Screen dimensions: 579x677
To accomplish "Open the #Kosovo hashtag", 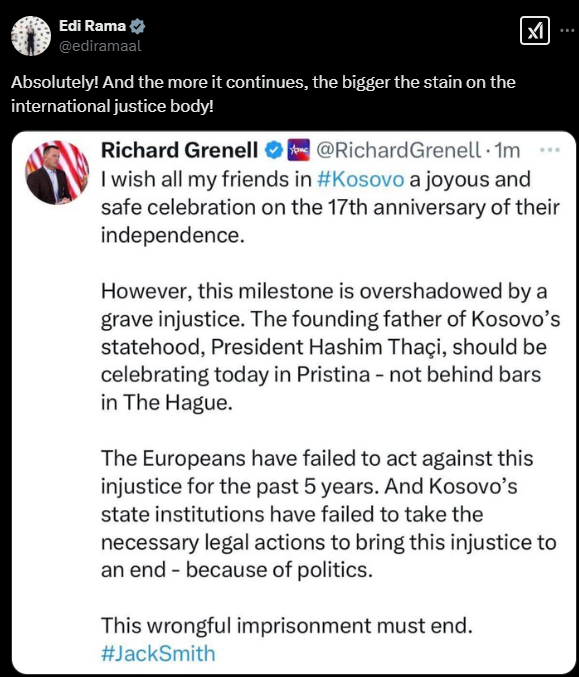I will pyautogui.click(x=360, y=179).
